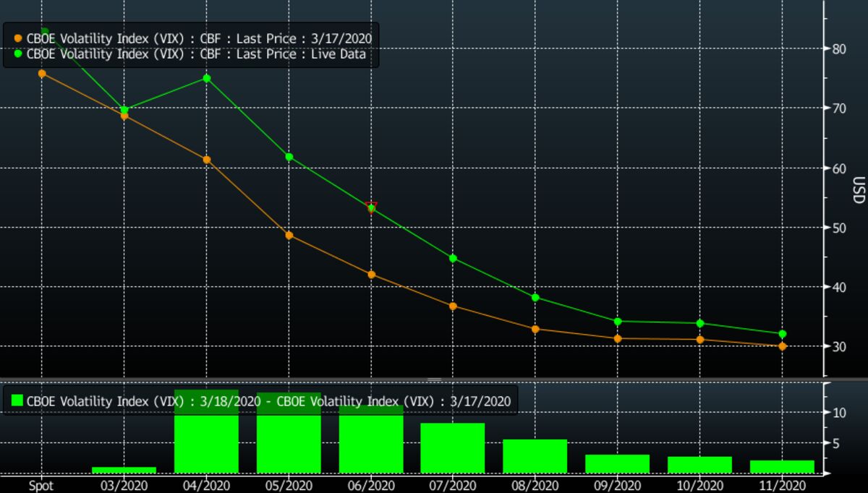The height and width of the screenshot is (493, 868).
Task: Click the Spot orange data point
Action: pos(41,72)
